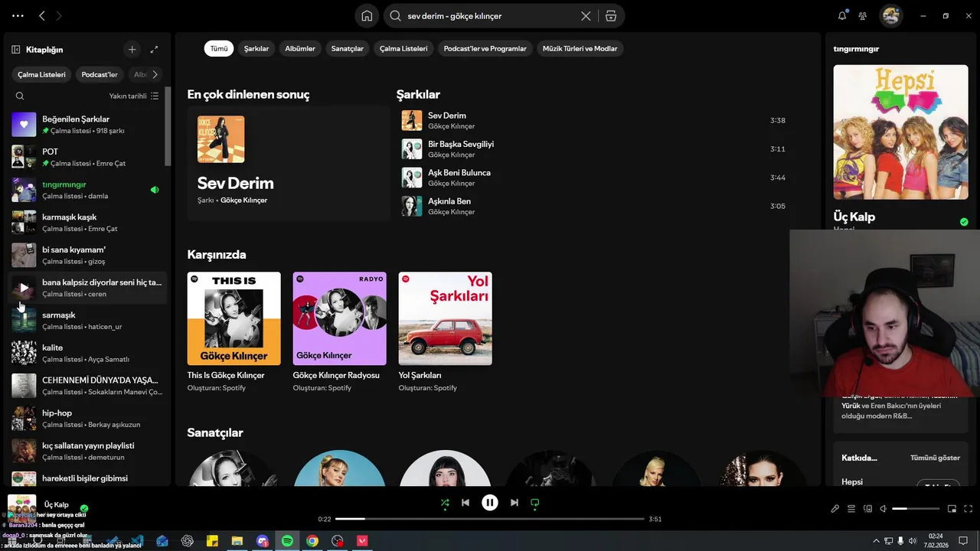Screen dimensions: 980x551
Task: Play the bana kalpsiz diyorlar playlist
Action: point(24,288)
